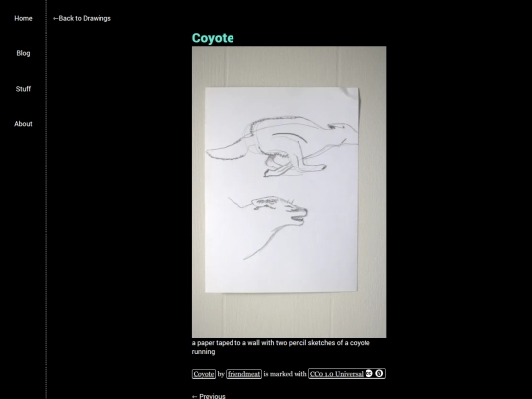Click the Coyote page heading

click(x=213, y=38)
